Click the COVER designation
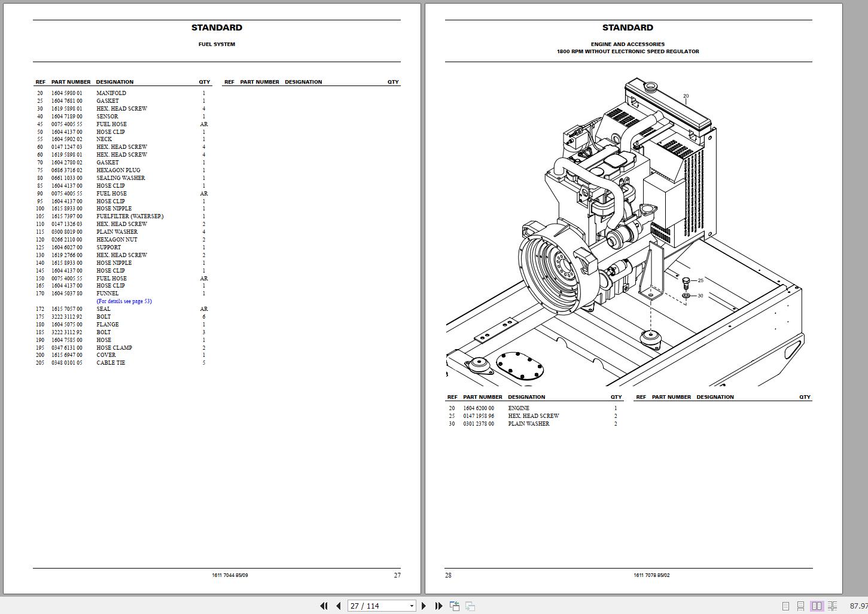 [106, 355]
